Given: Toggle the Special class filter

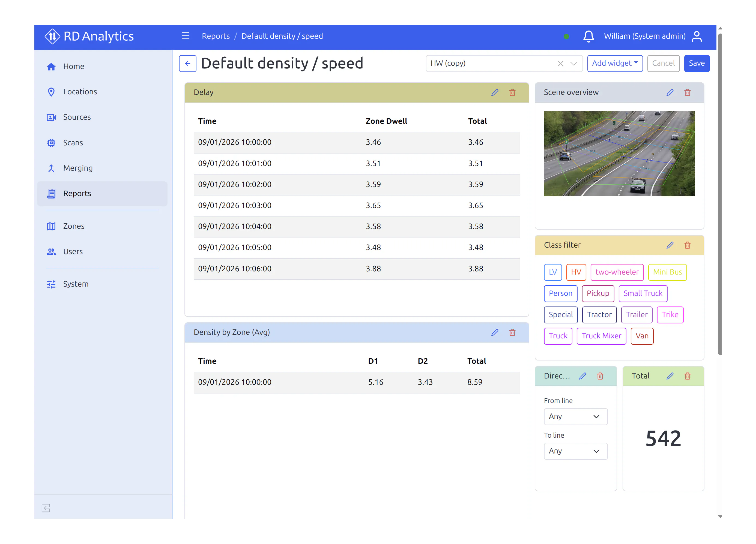Looking at the screenshot, I should (561, 315).
